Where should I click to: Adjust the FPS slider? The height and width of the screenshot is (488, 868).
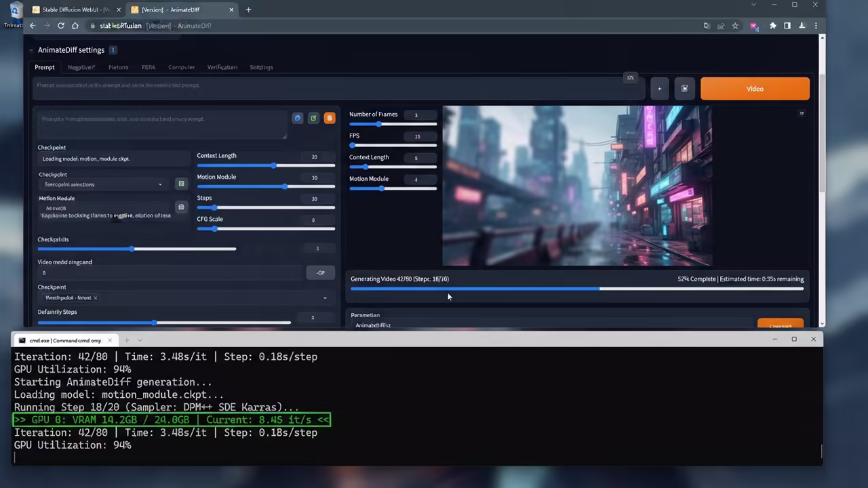[393, 145]
